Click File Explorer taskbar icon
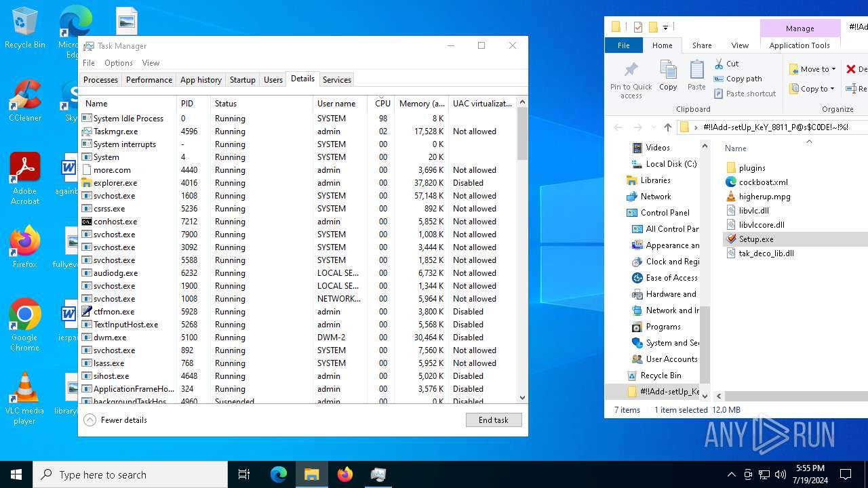The width and height of the screenshot is (868, 488). 312,474
